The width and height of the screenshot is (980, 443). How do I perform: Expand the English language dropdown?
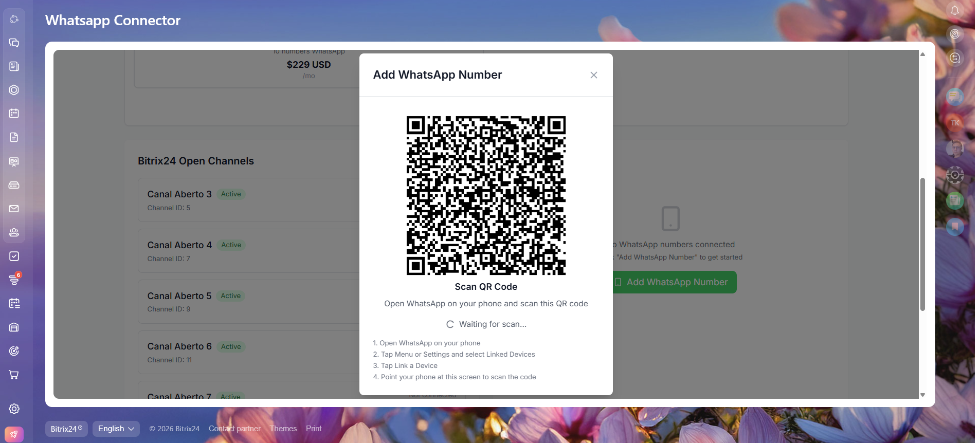[116, 429]
